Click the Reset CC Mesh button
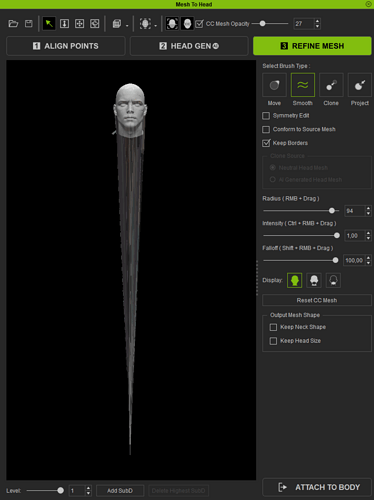The width and height of the screenshot is (374, 500). click(317, 300)
